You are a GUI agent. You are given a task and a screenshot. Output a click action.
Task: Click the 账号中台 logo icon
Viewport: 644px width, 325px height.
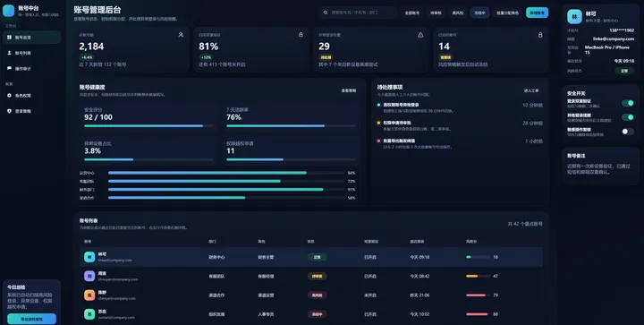pyautogui.click(x=9, y=11)
